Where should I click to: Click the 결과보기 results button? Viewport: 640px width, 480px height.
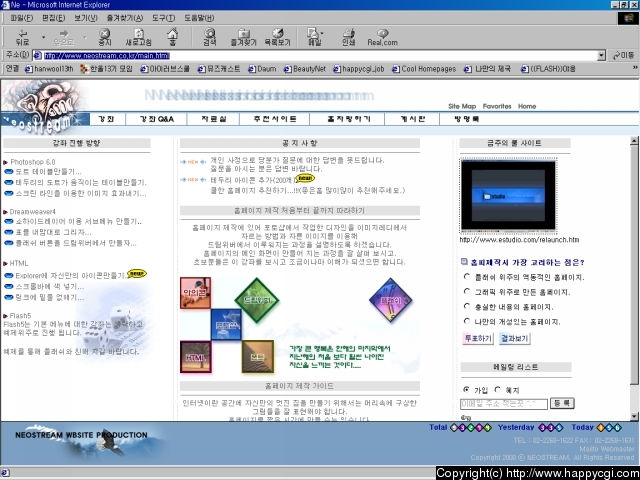coord(515,338)
